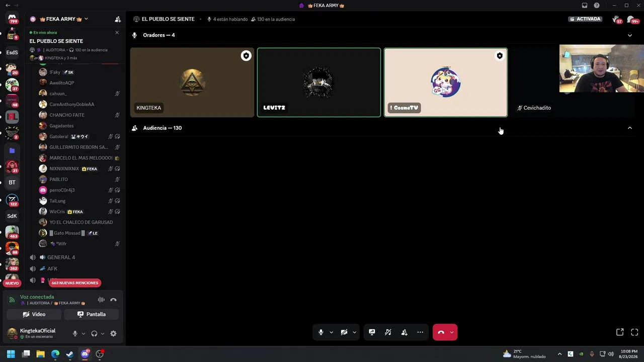Click the Pantalla screen-share button
Image resolution: width=644 pixels, height=362 pixels.
(x=91, y=314)
